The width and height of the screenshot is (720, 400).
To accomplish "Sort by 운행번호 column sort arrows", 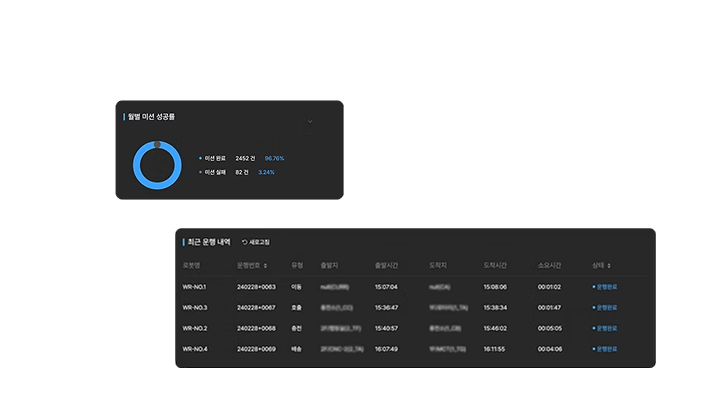I will 265,266.
